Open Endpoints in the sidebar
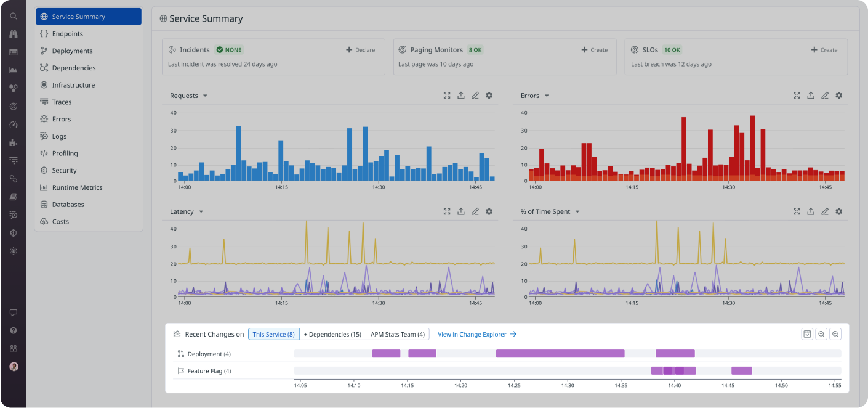 point(89,34)
